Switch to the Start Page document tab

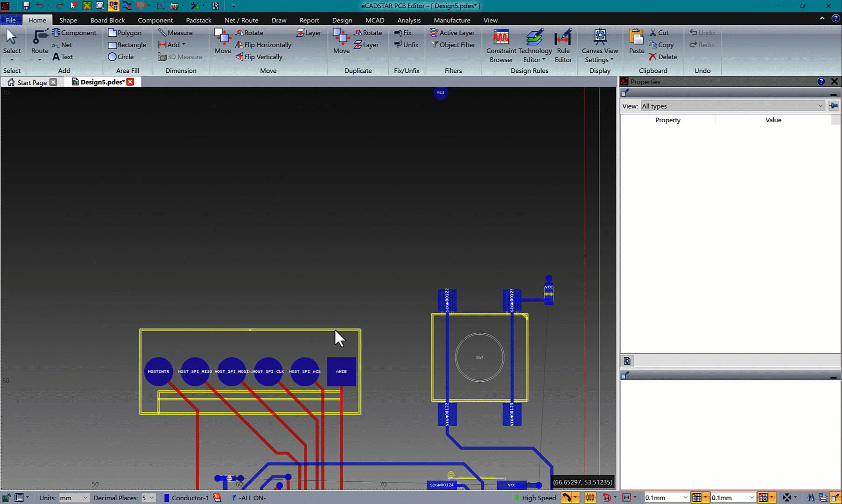tap(32, 82)
